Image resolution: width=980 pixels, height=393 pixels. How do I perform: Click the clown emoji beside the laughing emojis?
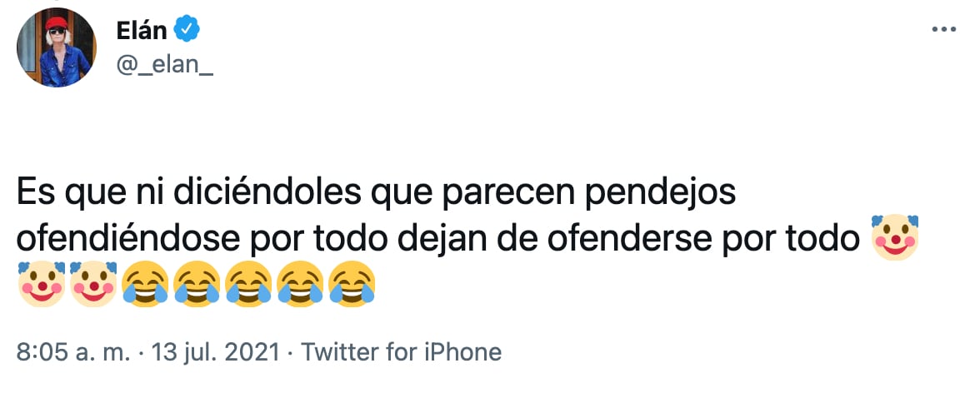tap(92, 283)
